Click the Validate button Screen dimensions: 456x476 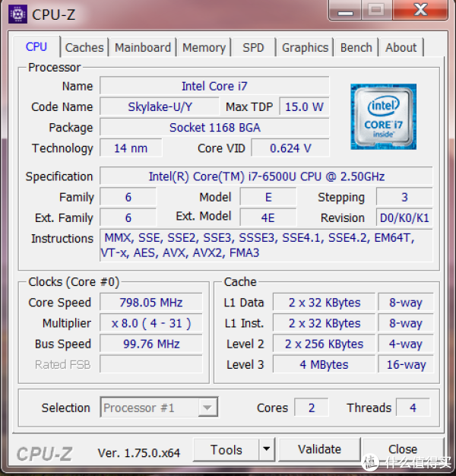(x=319, y=449)
